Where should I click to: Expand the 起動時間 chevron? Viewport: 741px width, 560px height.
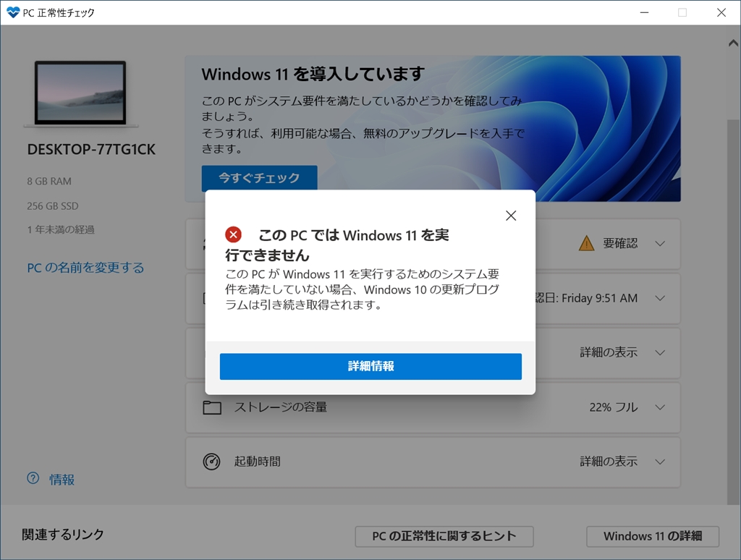click(x=660, y=462)
